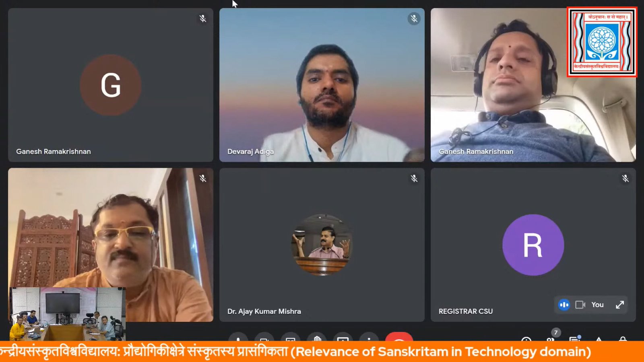Toggle the captions button
This screenshot has width=644, height=362.
pos(291,337)
